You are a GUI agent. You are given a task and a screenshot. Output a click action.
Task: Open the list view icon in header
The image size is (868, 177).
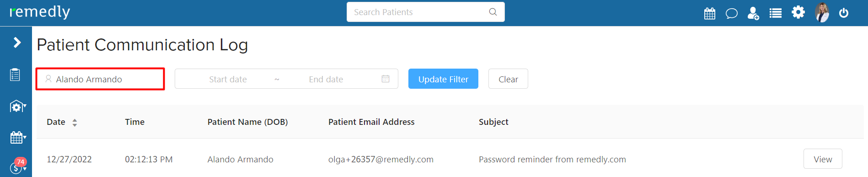[x=776, y=13]
